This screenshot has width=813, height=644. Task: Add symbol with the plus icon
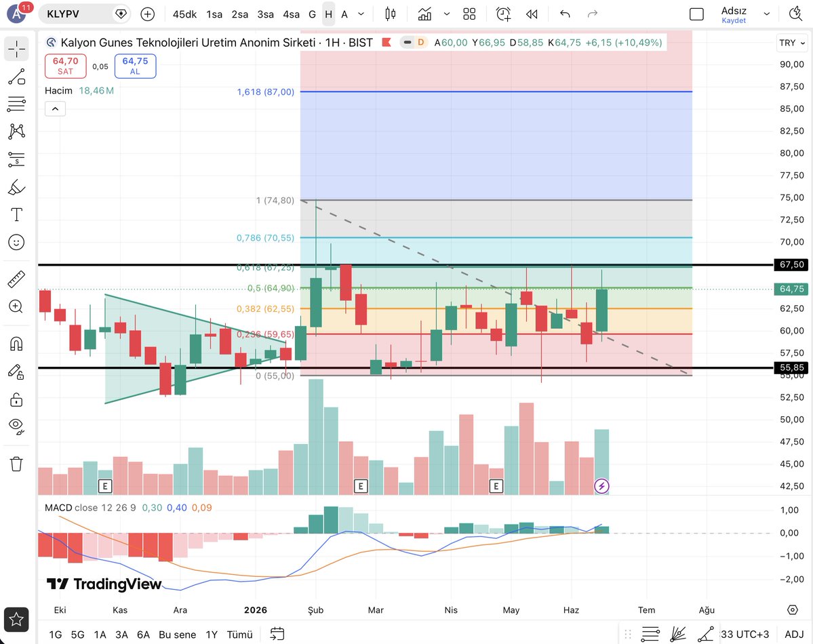click(148, 14)
